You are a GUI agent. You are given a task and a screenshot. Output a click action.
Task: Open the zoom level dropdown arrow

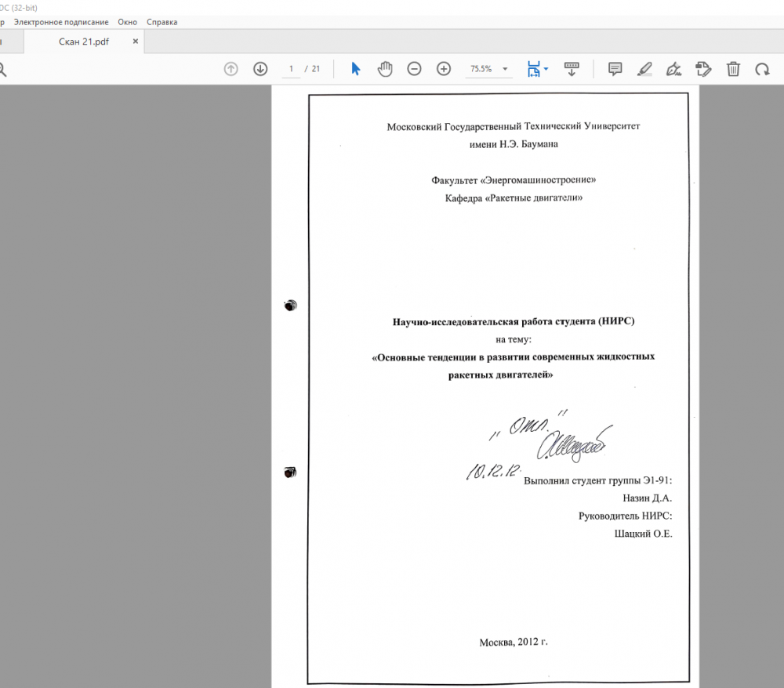(x=505, y=69)
